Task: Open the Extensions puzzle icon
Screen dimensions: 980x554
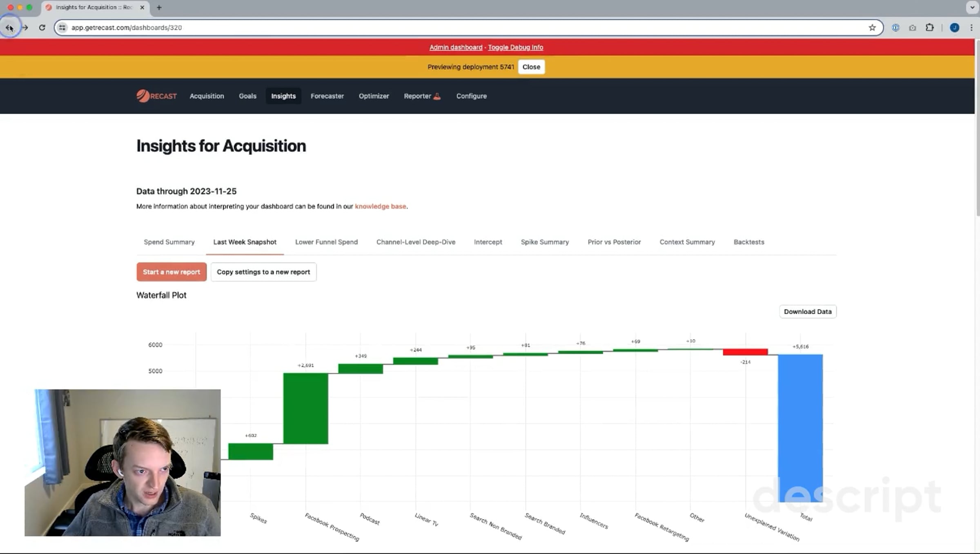Action: pyautogui.click(x=930, y=27)
